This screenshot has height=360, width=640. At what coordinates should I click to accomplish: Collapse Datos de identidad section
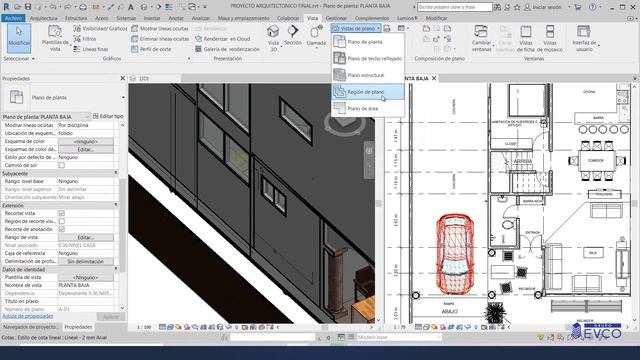(116, 269)
